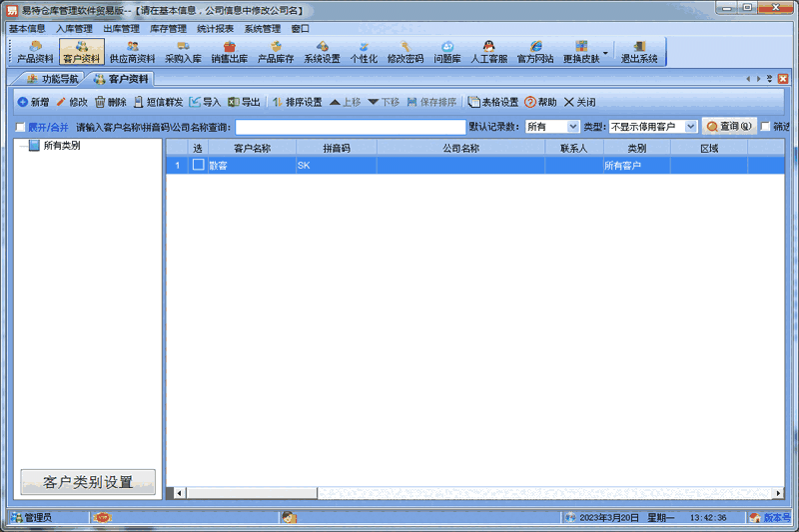The width and height of the screenshot is (799, 532).
Task: Open 短信群发 function
Action: coord(158,103)
